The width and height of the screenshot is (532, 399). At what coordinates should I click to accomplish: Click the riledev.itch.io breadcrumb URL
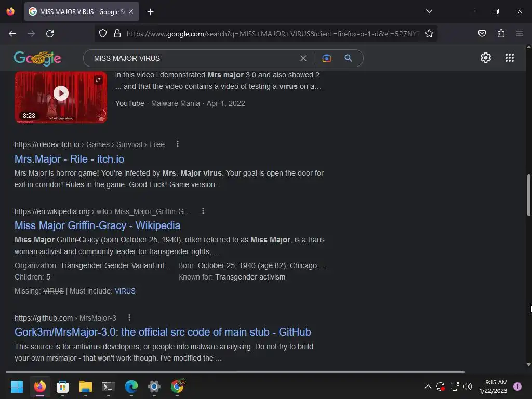(89, 144)
